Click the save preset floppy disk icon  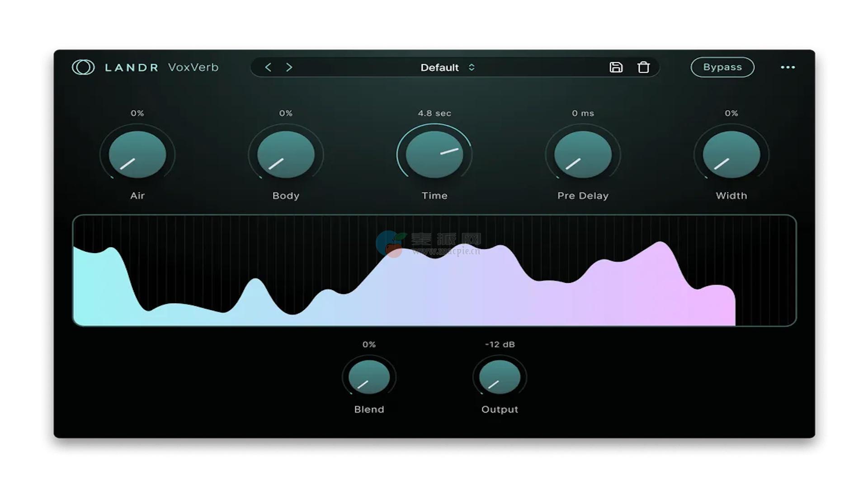click(616, 67)
